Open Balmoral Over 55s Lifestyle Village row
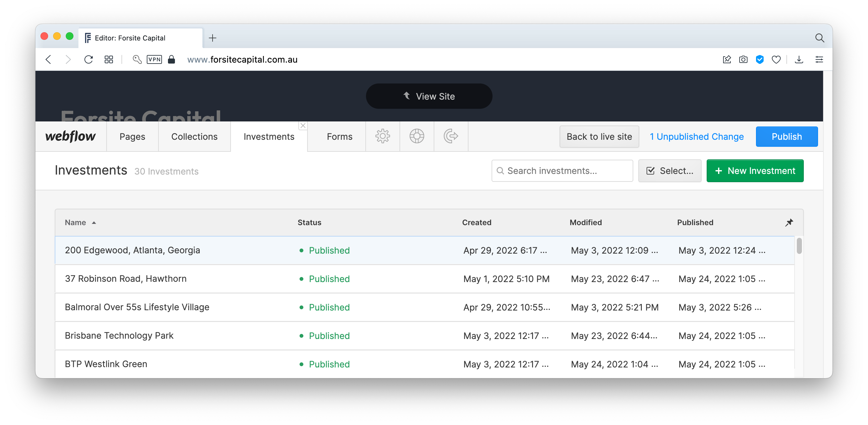 [425, 307]
